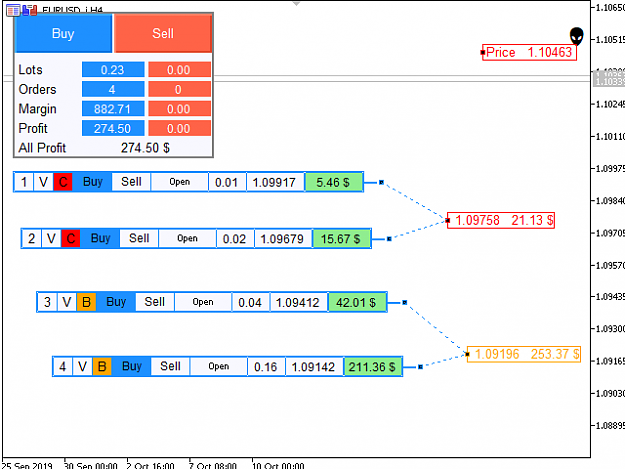The width and height of the screenshot is (625, 469).
Task: Click the 42.01 $ profit cell
Action: click(x=357, y=302)
